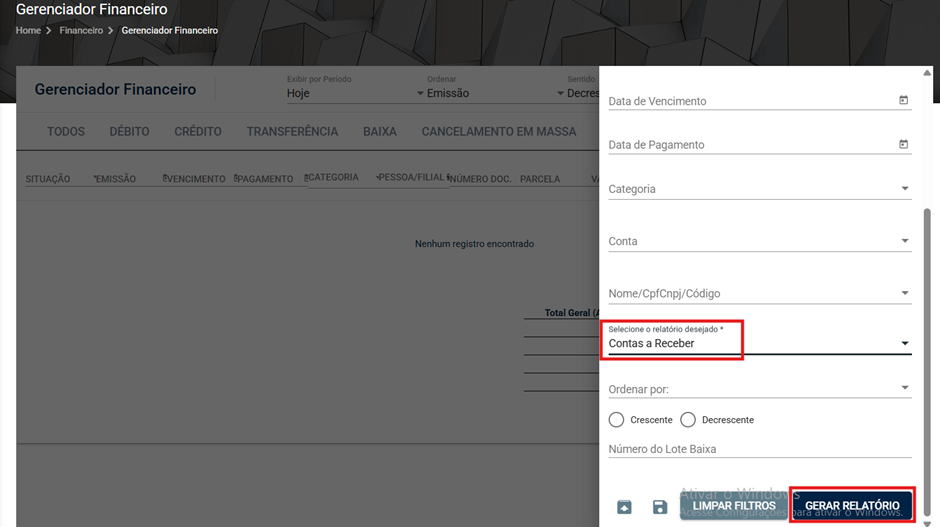940x527 pixels.
Task: Open the Data de Vencimento calendar icon
Action: (x=903, y=100)
